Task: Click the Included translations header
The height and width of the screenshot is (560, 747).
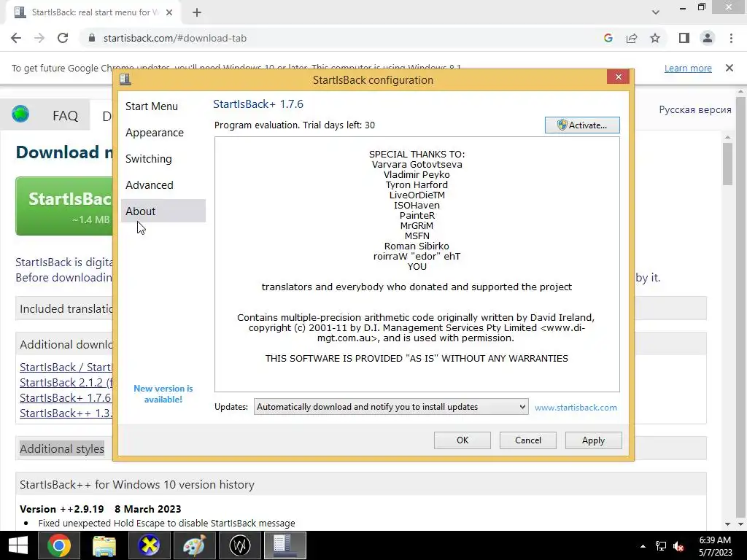Action: point(66,308)
